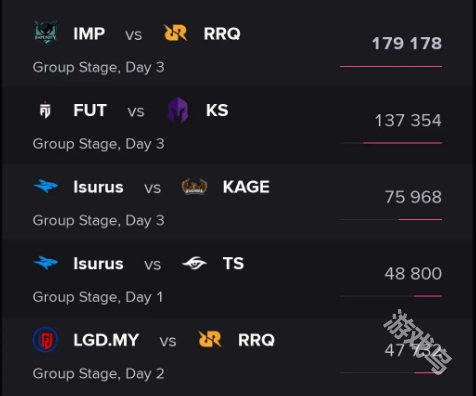Click Isurus shark logo in TS match
Viewport: 476px width, 396px height.
click(x=46, y=263)
